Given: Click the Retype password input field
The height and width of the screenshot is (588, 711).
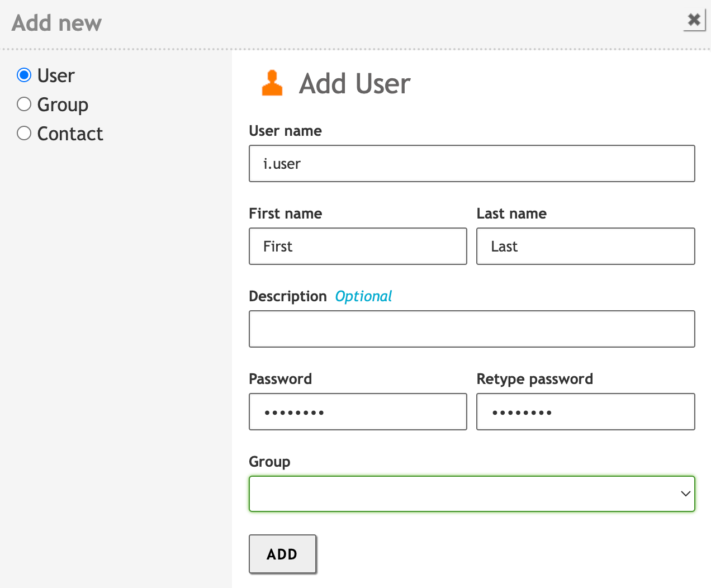Looking at the screenshot, I should [585, 412].
